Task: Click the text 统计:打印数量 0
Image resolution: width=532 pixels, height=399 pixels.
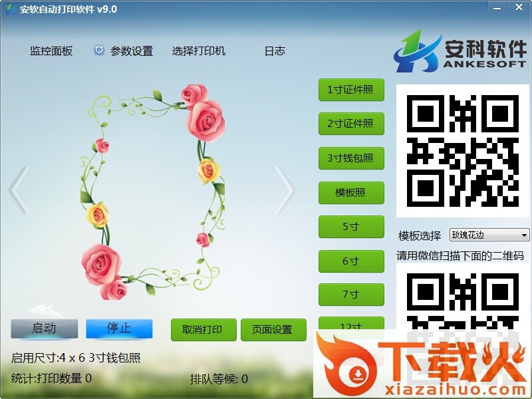Action: [51, 378]
